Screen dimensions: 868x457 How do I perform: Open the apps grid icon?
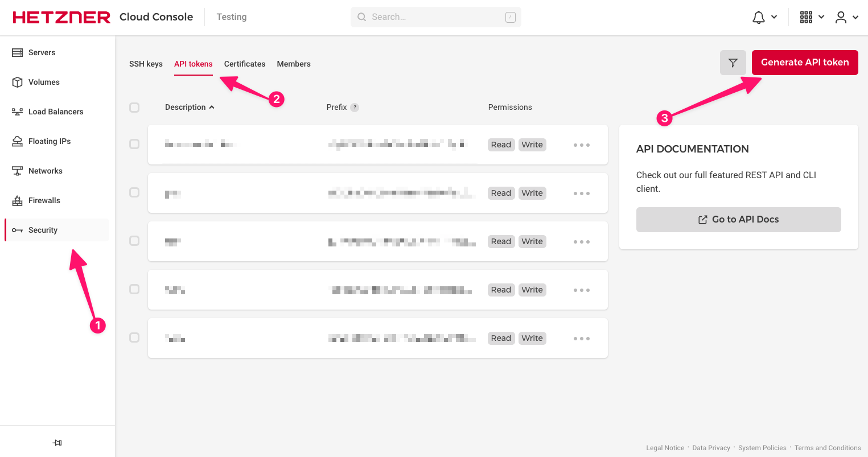806,17
